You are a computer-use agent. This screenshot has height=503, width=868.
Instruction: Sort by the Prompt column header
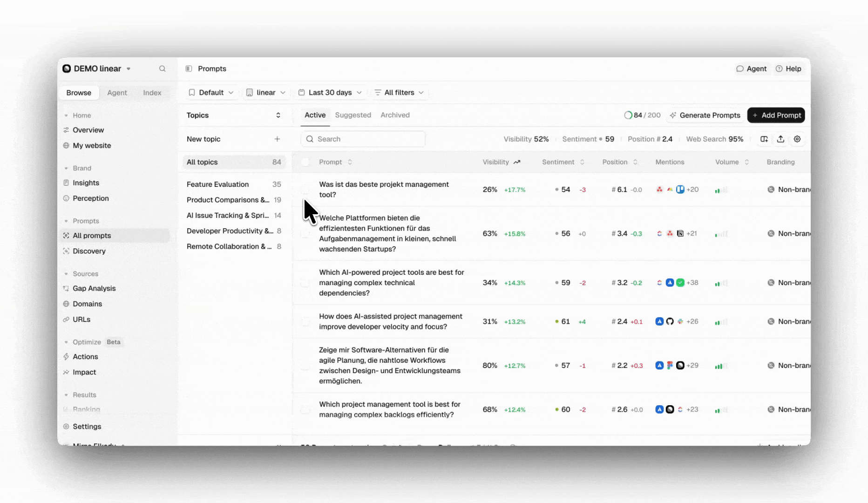[x=335, y=162]
